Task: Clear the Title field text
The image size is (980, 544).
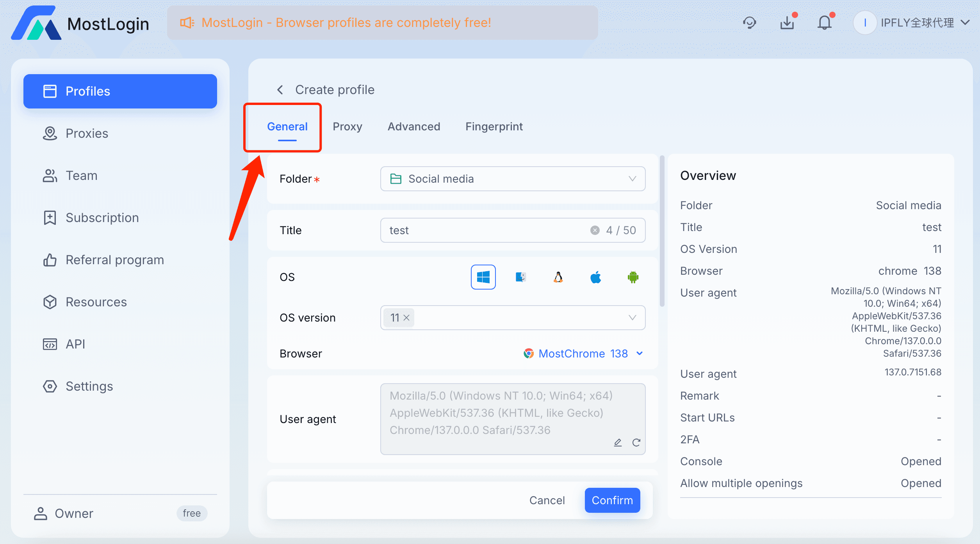Action: click(595, 230)
